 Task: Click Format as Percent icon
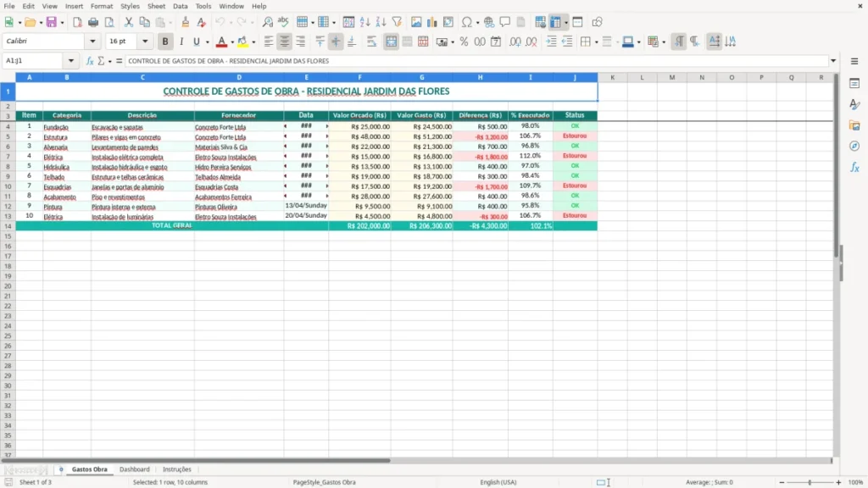click(x=464, y=42)
